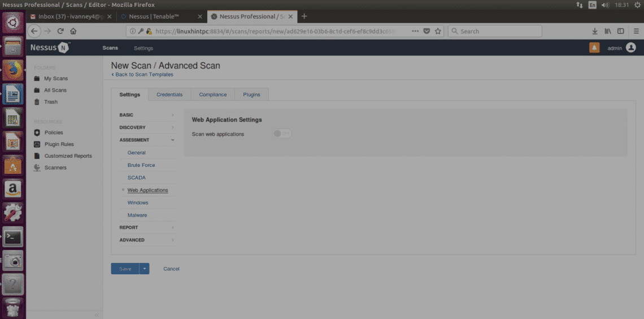The image size is (644, 319).
Task: Open the system sound volume indicator
Action: 605,5
